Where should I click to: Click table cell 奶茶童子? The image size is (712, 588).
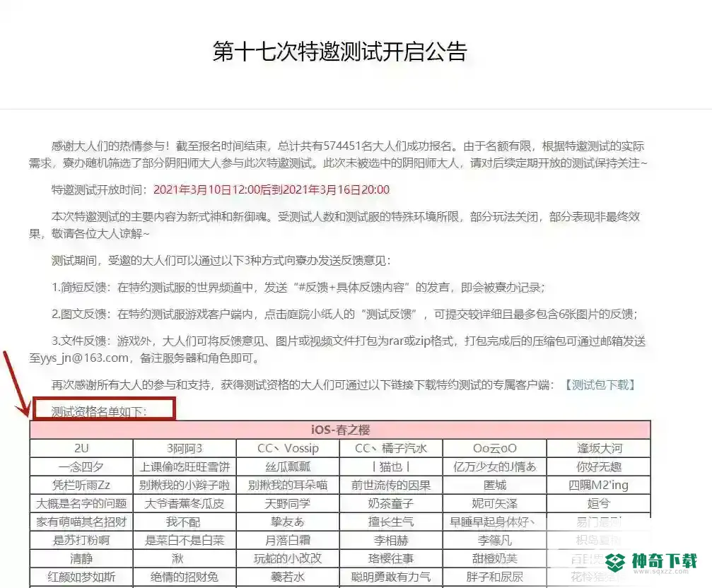[391, 504]
